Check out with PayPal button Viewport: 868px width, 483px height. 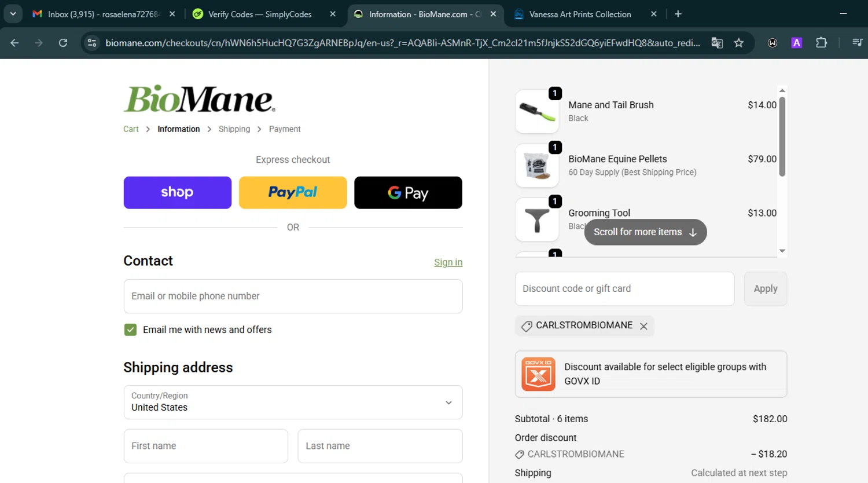(293, 193)
